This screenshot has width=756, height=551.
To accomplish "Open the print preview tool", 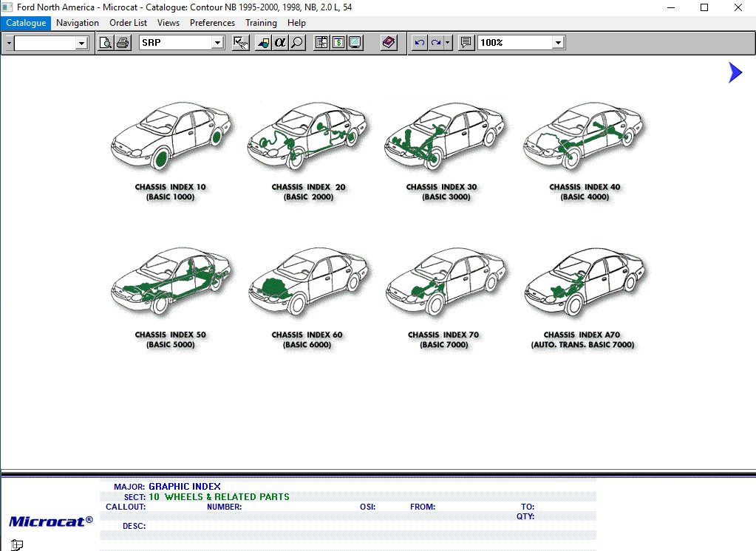I will tap(104, 42).
